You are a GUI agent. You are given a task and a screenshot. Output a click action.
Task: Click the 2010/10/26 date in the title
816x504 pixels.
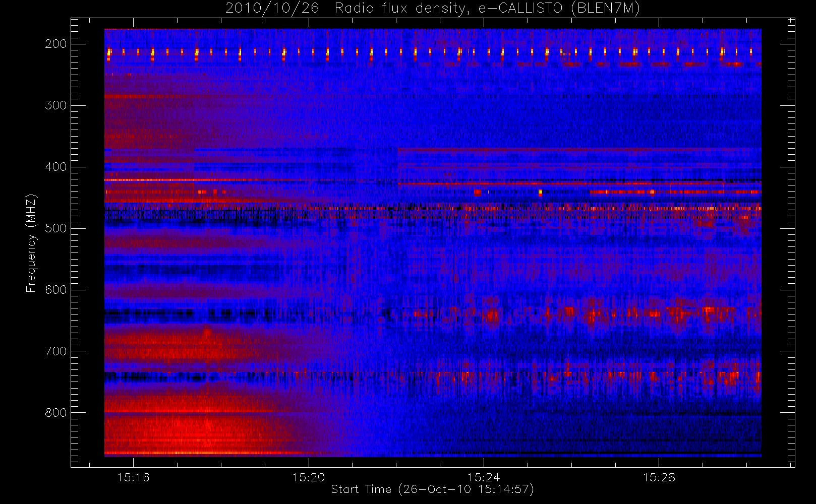pos(272,9)
